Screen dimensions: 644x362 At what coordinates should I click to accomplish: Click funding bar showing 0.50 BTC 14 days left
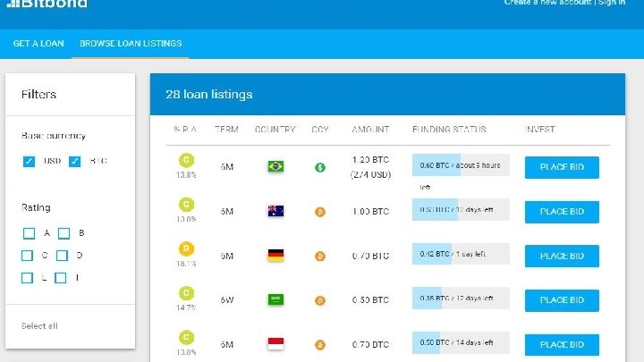point(461,342)
